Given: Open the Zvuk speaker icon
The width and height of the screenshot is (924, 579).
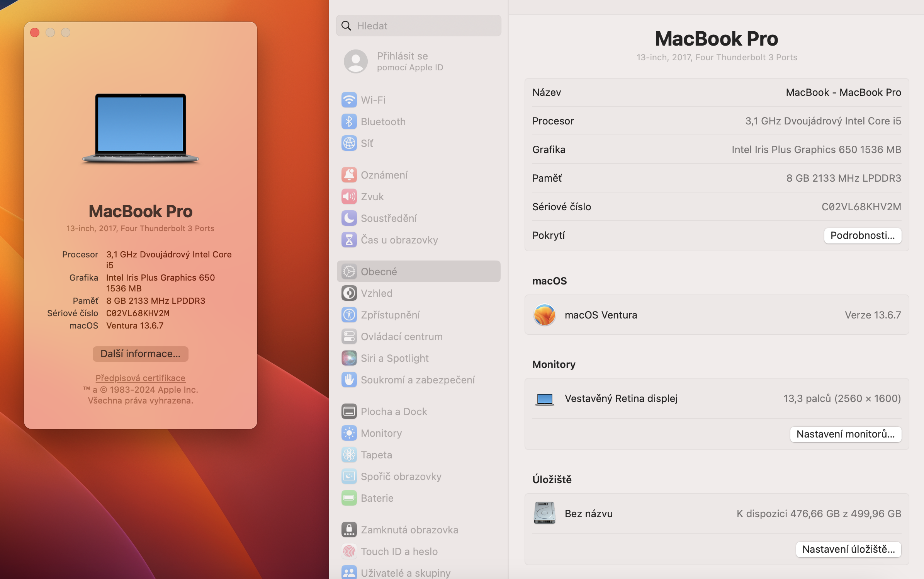Looking at the screenshot, I should point(349,197).
